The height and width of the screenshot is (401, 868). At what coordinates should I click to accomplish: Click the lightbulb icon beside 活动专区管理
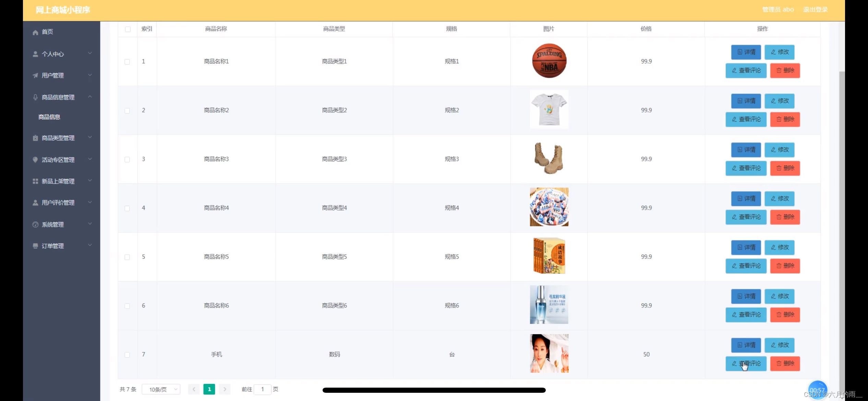click(x=35, y=160)
